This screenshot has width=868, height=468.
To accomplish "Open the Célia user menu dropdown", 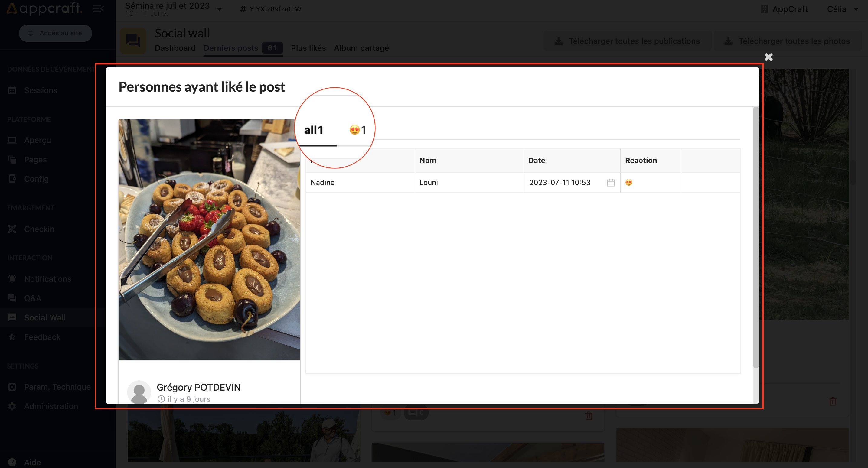I will 855,9.
